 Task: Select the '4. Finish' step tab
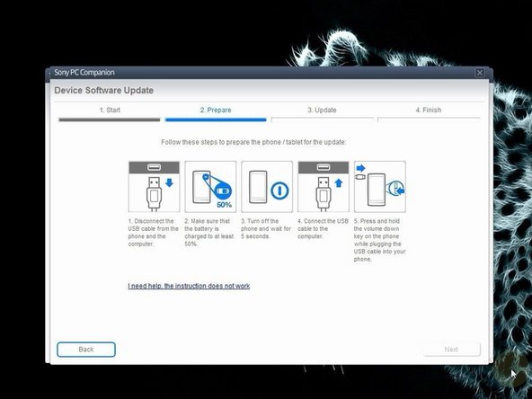429,110
